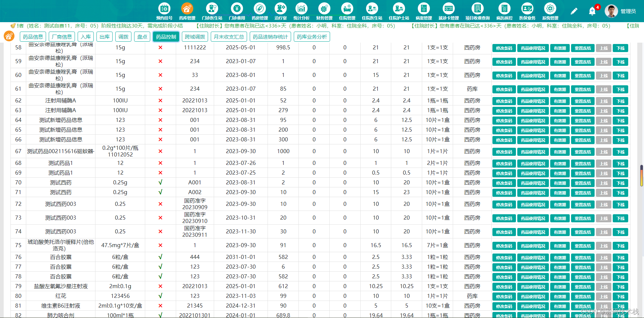
Task: Switch to the 盘点 tab
Action: 142,37
